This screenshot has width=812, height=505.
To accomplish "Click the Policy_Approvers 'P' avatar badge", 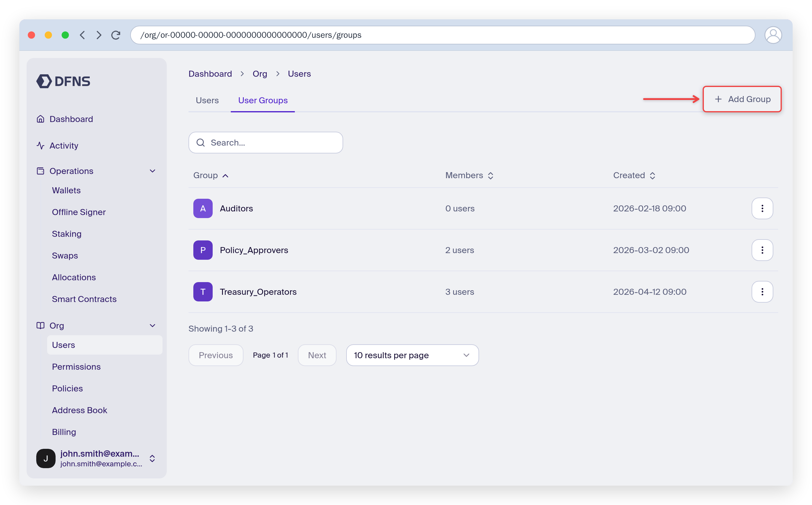I will [x=203, y=250].
